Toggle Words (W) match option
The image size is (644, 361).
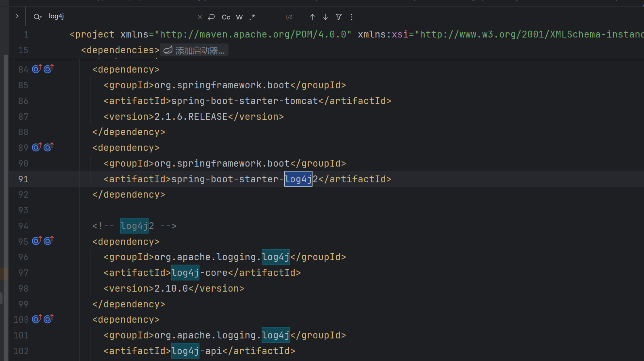pos(239,17)
